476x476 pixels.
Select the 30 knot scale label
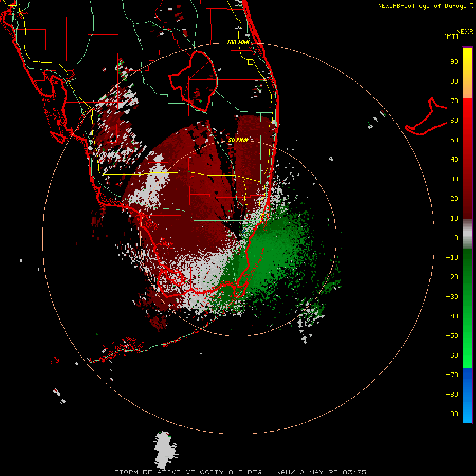pos(454,179)
